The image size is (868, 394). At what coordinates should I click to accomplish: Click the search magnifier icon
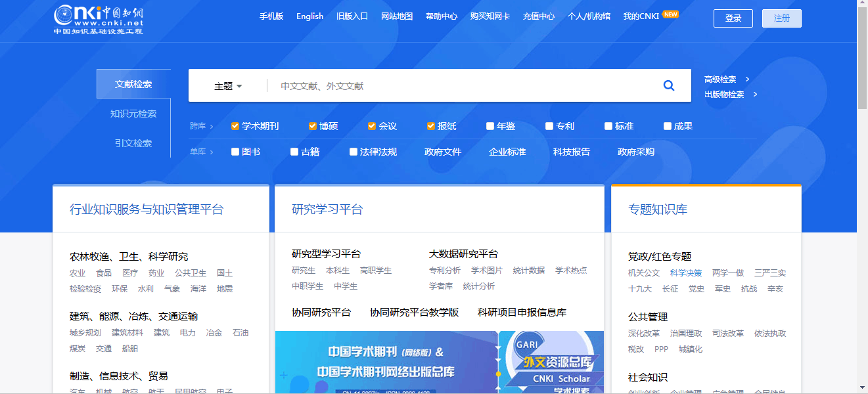pos(669,85)
